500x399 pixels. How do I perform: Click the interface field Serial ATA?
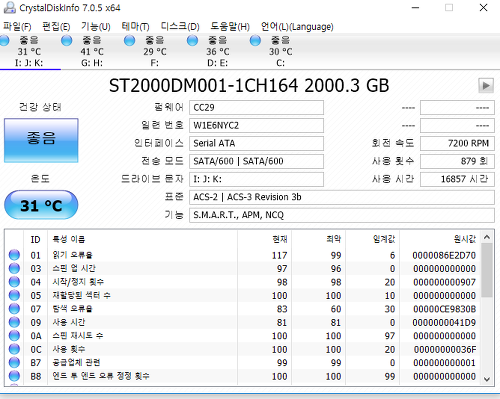coord(256,143)
